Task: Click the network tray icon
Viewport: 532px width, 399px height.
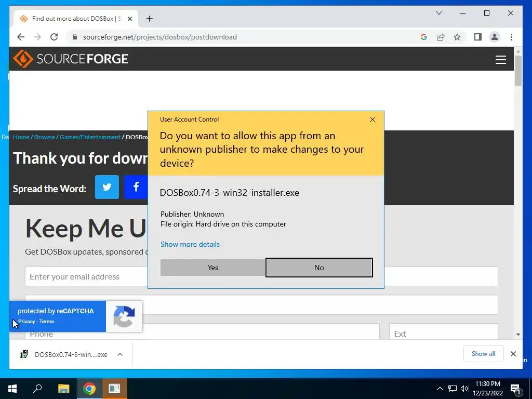Action: (453, 389)
